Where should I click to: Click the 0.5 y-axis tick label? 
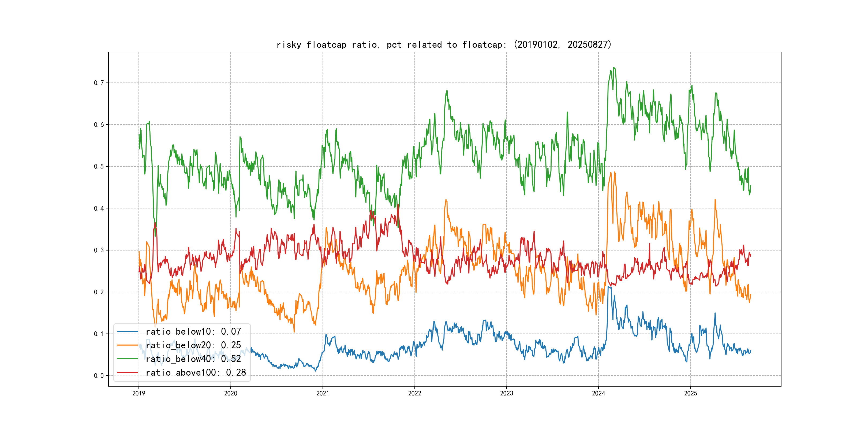[99, 166]
